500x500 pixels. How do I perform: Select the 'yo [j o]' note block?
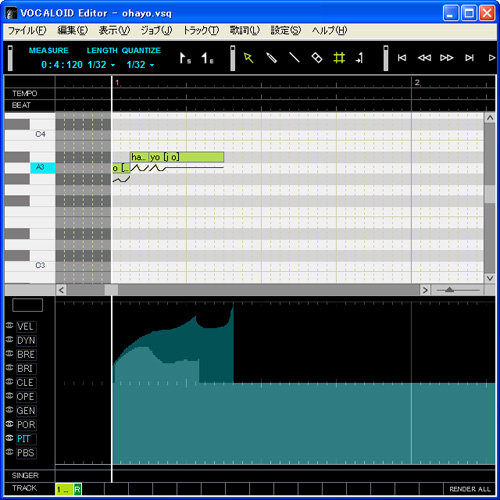186,157
